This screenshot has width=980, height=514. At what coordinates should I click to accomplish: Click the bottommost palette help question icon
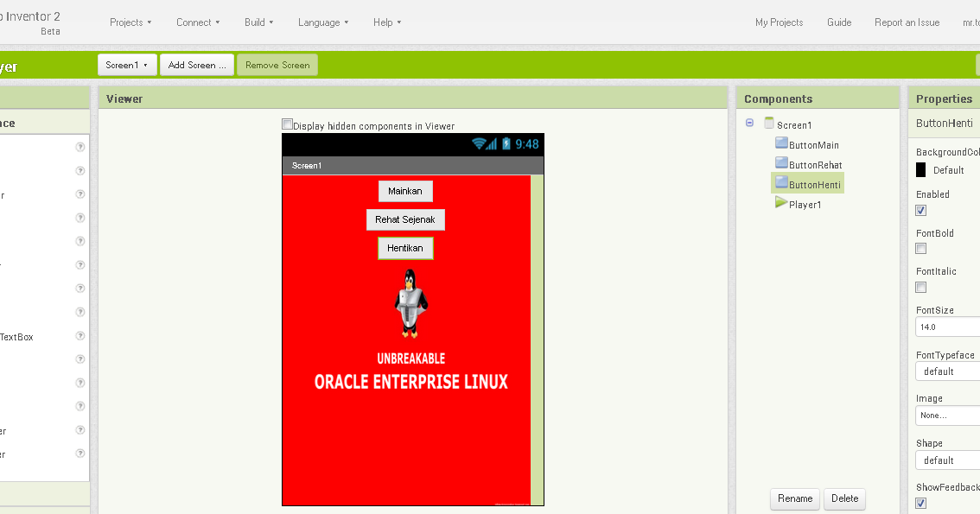coord(80,454)
